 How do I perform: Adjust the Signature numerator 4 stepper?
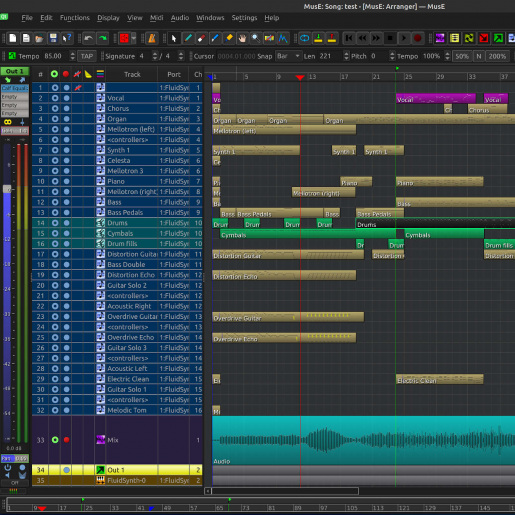click(155, 56)
